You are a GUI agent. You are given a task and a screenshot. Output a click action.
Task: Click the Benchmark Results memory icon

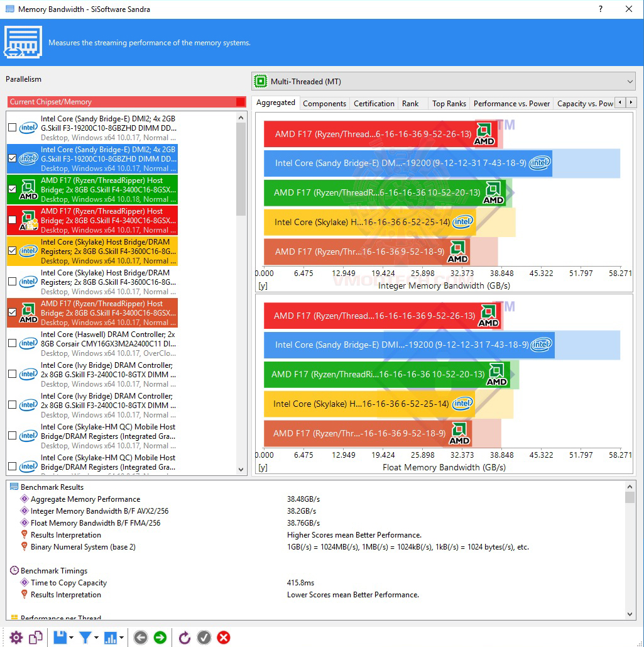pyautogui.click(x=14, y=487)
